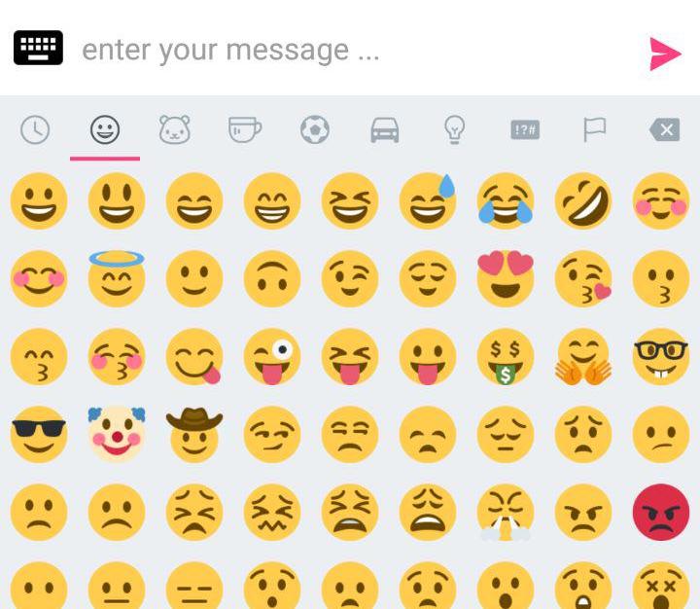Pick the heart-eyes emoji
This screenshot has height=609, width=700.
tap(506, 279)
